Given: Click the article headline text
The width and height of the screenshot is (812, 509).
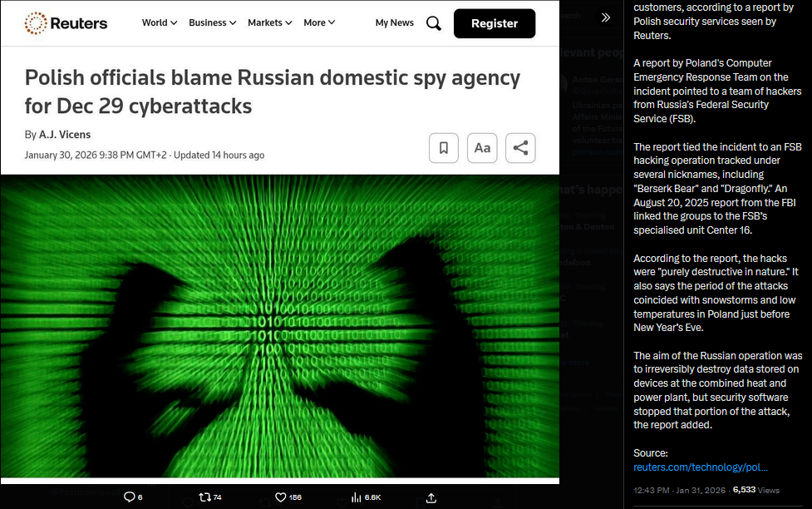Looking at the screenshot, I should tap(273, 91).
